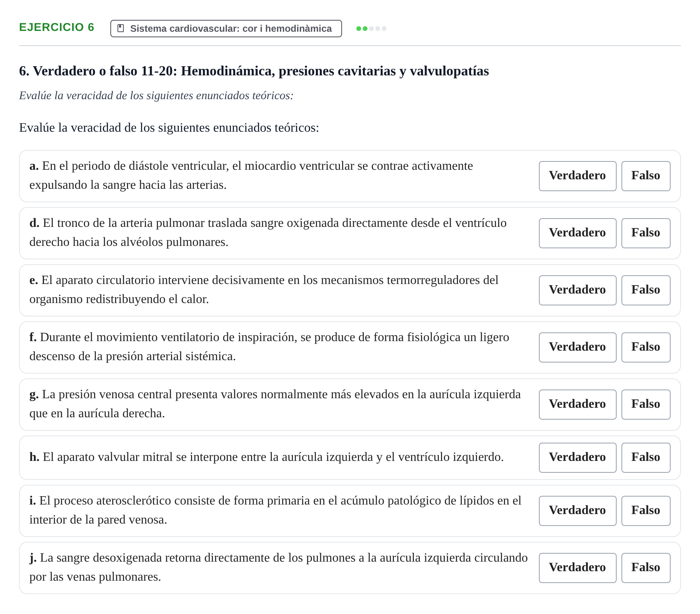Click the statement text about diástole ventricular
This screenshot has height=614, width=700.
[251, 175]
